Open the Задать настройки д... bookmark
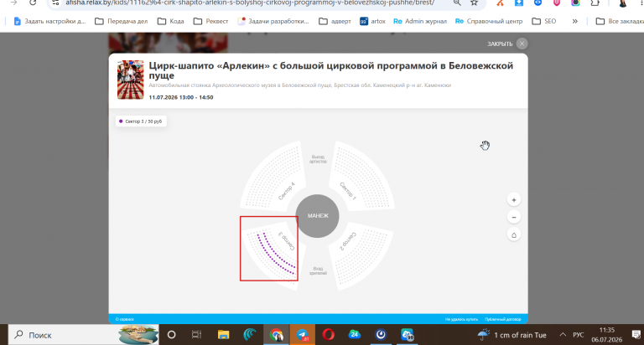This screenshot has height=345, width=644. point(49,21)
